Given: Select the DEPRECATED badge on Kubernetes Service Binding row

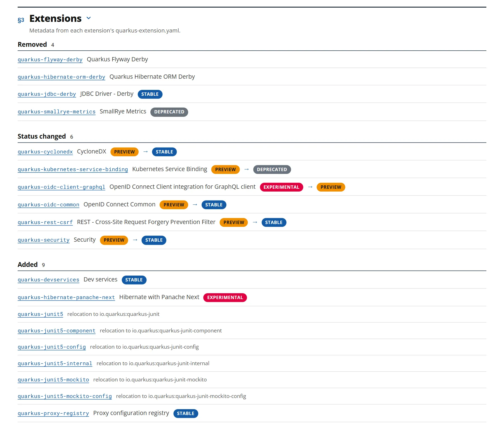Looking at the screenshot, I should [x=272, y=170].
